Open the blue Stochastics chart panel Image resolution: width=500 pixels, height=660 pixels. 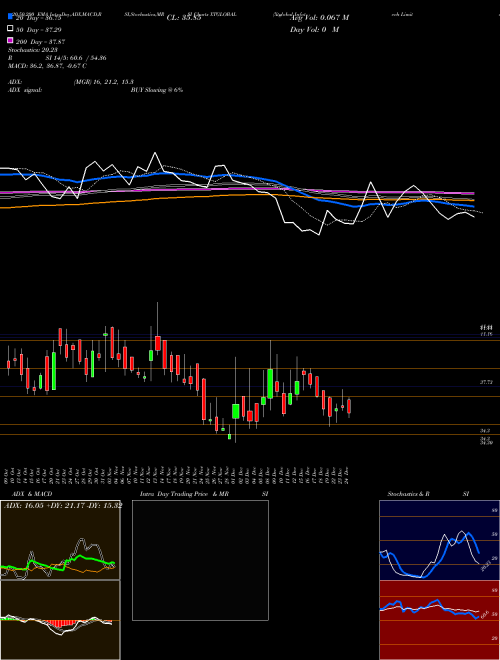[x=439, y=540]
